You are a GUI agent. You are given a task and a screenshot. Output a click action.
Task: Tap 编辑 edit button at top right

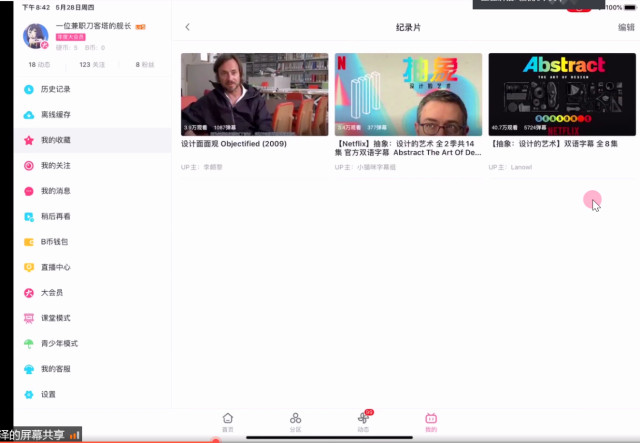point(625,27)
